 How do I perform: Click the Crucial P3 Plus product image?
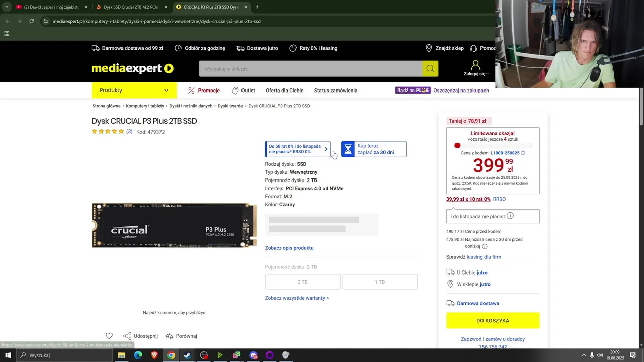174,225
